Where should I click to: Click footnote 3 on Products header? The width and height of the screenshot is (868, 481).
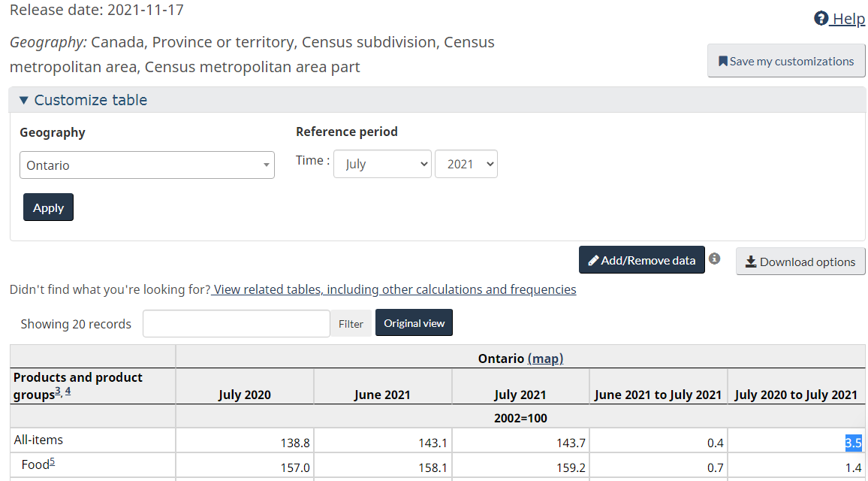pos(57,391)
